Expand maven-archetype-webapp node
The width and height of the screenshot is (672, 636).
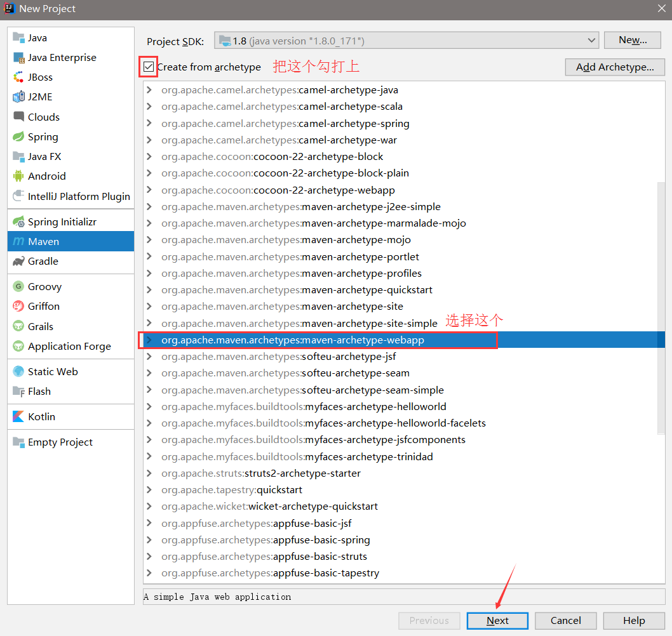[x=149, y=340]
